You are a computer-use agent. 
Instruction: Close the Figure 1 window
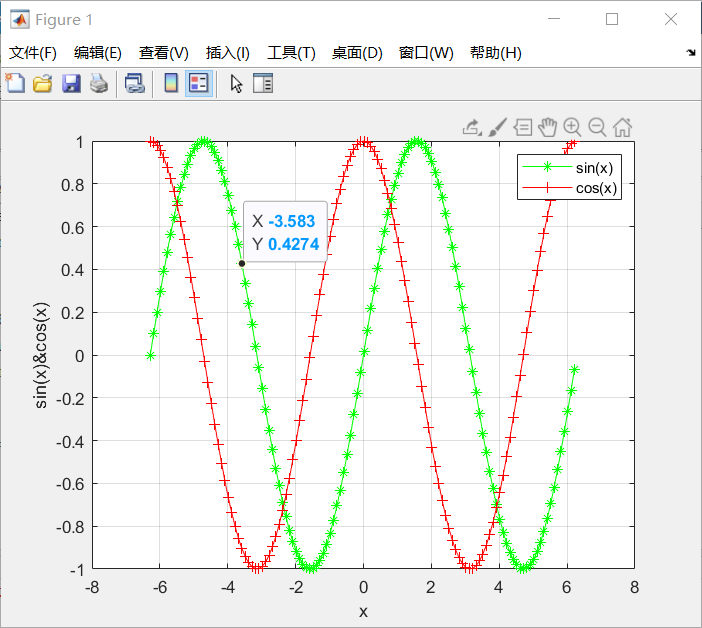pos(671,19)
